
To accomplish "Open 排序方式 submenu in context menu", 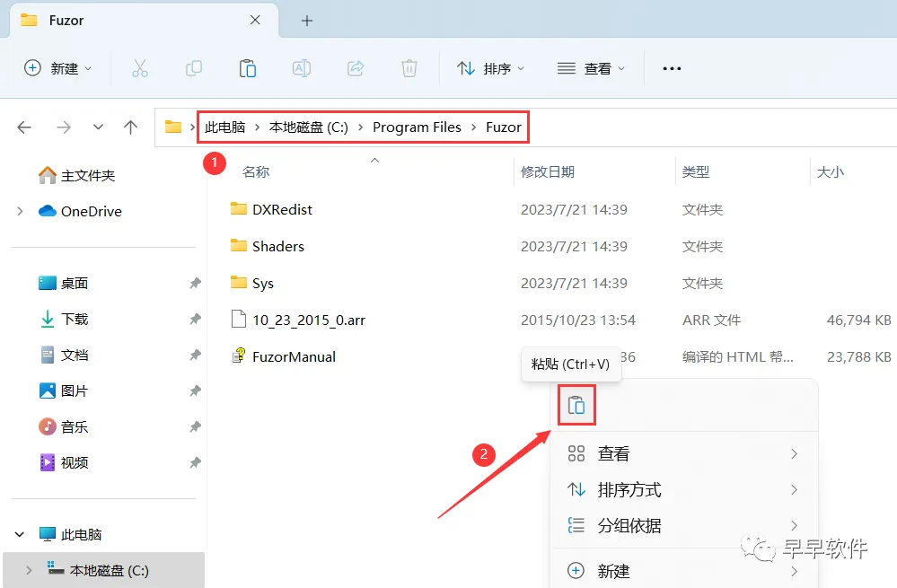I will click(683, 489).
